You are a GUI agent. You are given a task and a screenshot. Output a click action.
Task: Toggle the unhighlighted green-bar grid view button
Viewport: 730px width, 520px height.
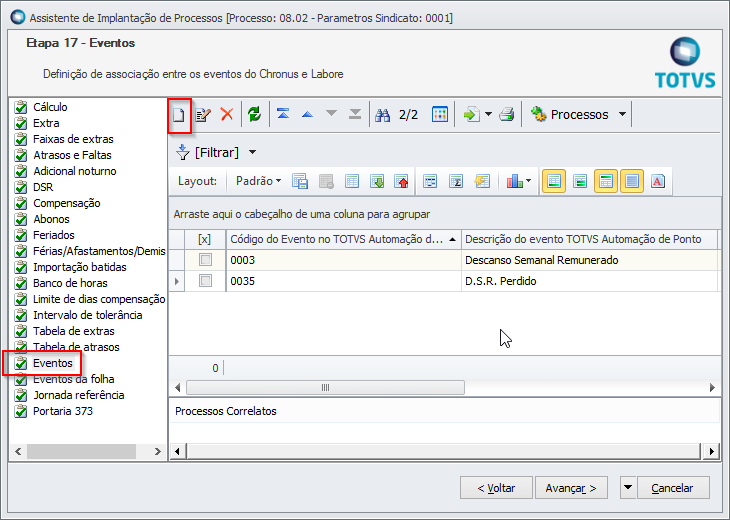click(x=580, y=181)
